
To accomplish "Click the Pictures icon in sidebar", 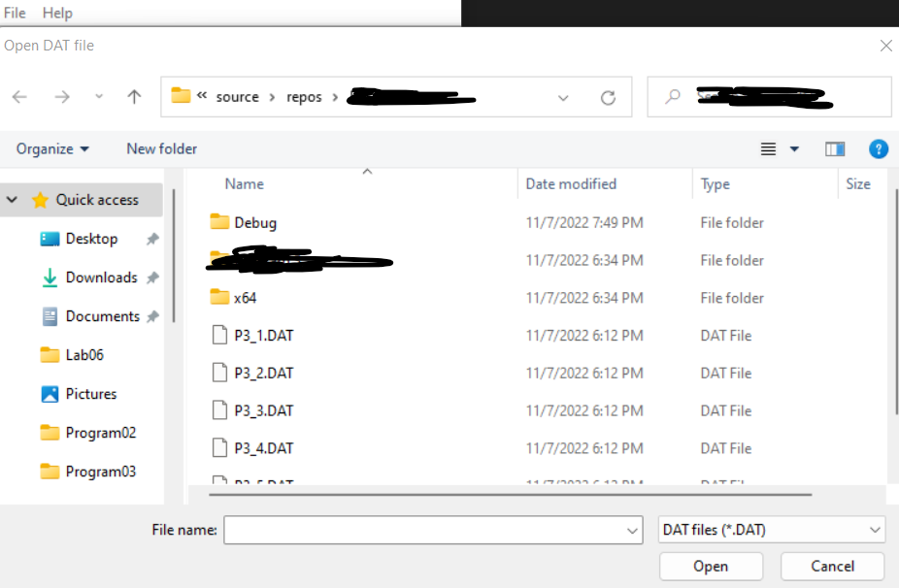I will [x=50, y=394].
